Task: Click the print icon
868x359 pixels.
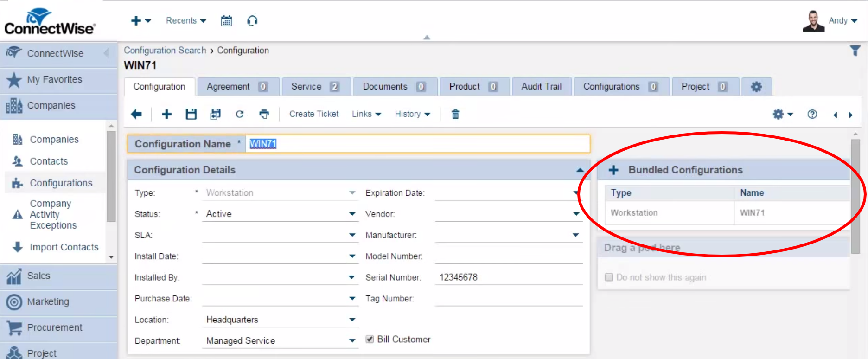Action: point(264,114)
